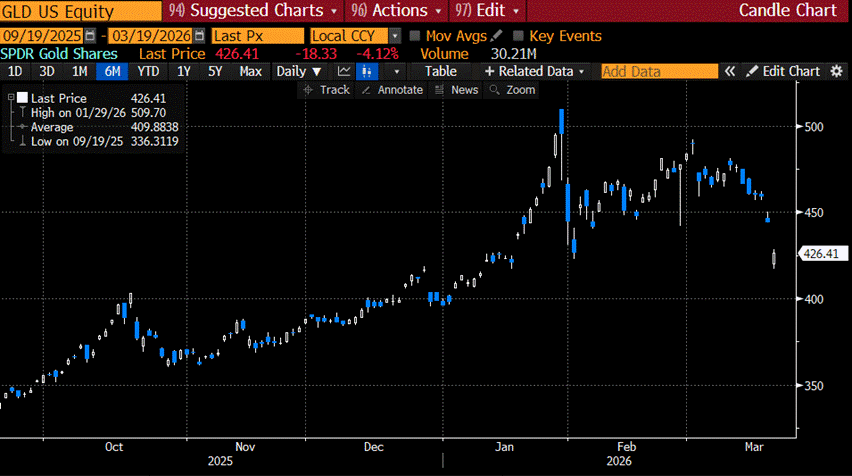852x476 pixels.
Task: Open start date calendar picker icon
Action: 89,36
